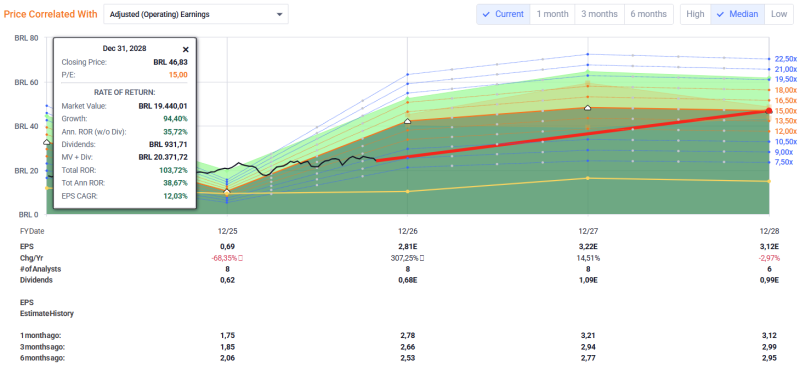Click the EPS value 0,69
This screenshot has width=800, height=377.
click(227, 247)
